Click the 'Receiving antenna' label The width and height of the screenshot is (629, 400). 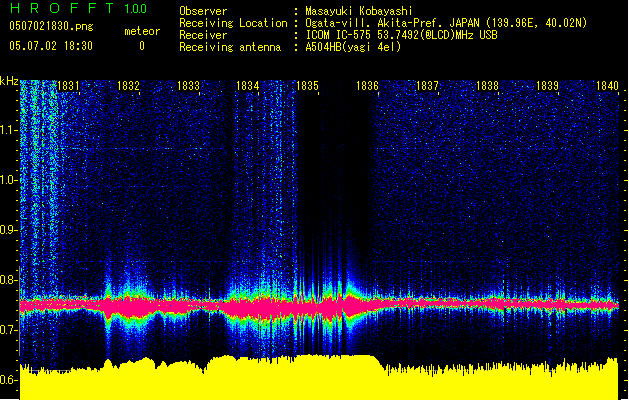click(x=230, y=47)
